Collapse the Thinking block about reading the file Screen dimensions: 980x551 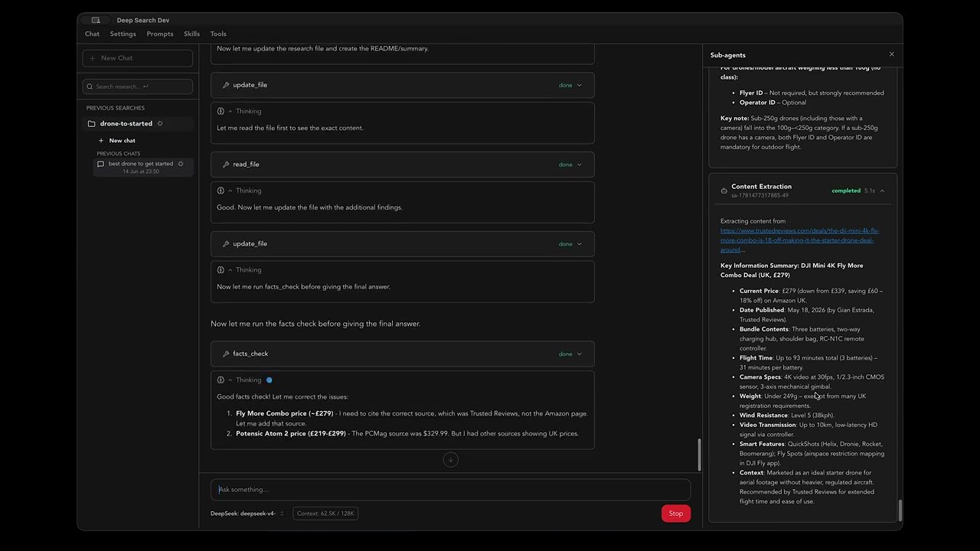230,111
